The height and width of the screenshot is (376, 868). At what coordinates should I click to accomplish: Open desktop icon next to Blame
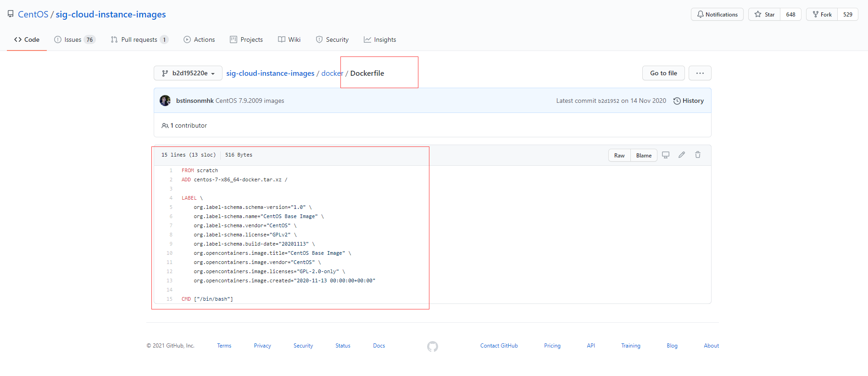pos(666,155)
